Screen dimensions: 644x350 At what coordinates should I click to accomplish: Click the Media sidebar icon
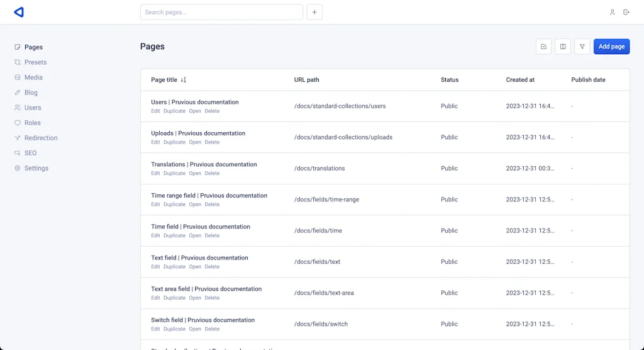(x=18, y=77)
